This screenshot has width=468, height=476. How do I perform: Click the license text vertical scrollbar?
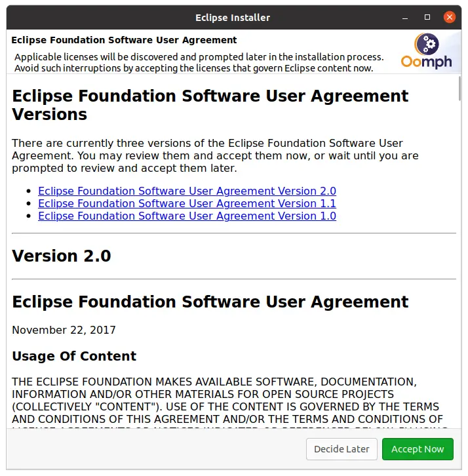click(x=459, y=89)
